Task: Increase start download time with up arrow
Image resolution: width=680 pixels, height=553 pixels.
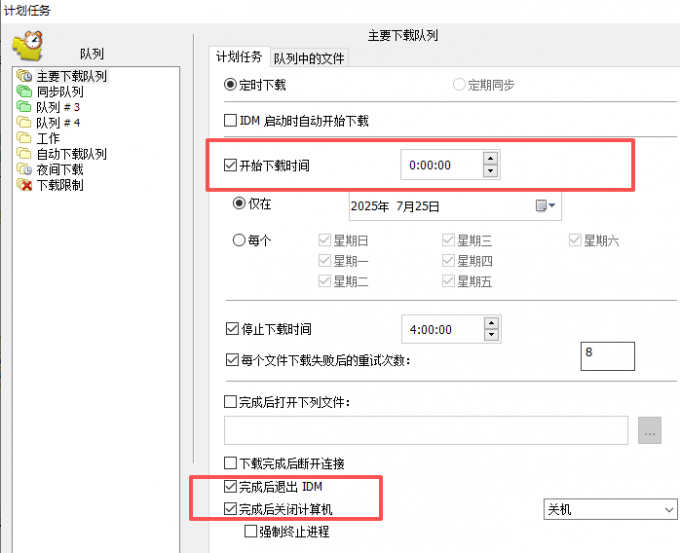Action: click(x=490, y=158)
